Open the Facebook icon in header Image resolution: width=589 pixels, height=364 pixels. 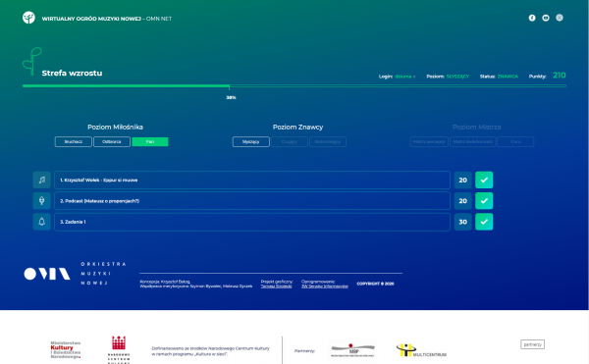(532, 18)
